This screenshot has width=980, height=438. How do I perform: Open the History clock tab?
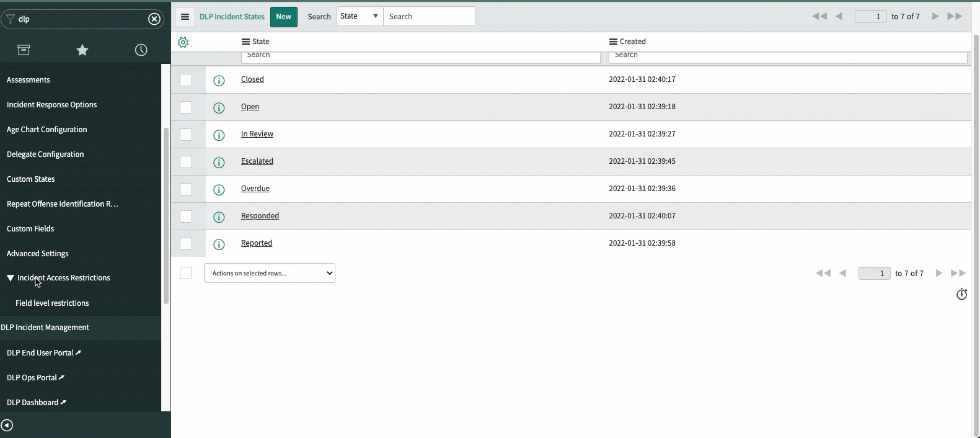coord(141,50)
